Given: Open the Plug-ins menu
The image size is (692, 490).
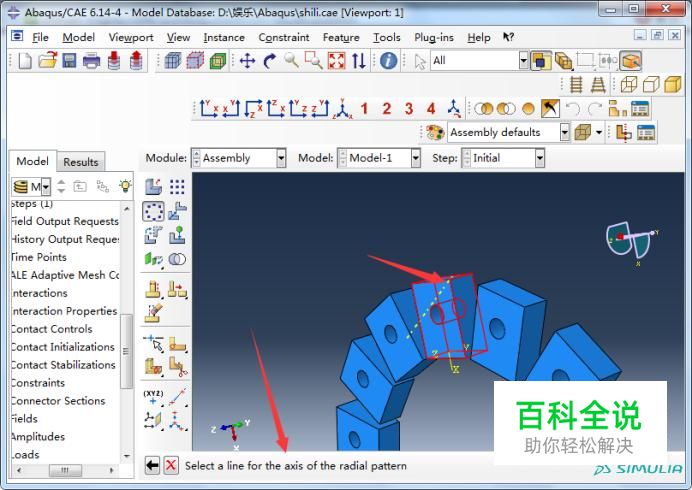Looking at the screenshot, I should pos(434,38).
